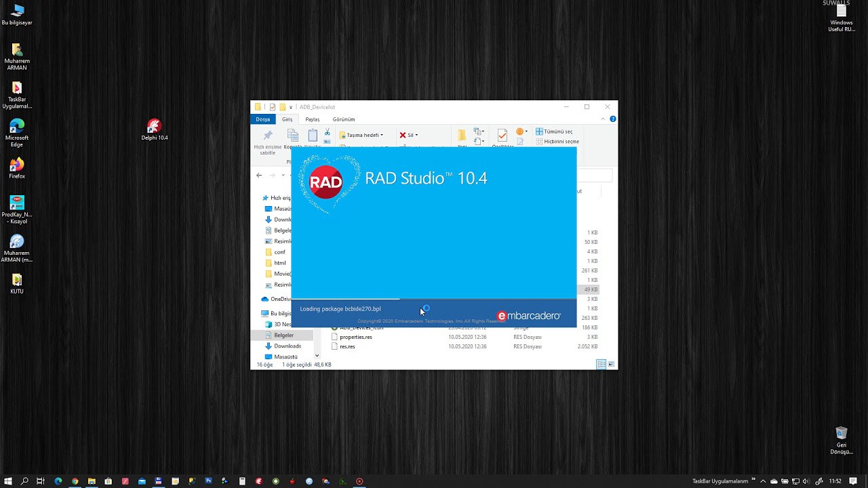Click the RAD Studio splash progress bar
This screenshot has width=868, height=488.
[434, 299]
